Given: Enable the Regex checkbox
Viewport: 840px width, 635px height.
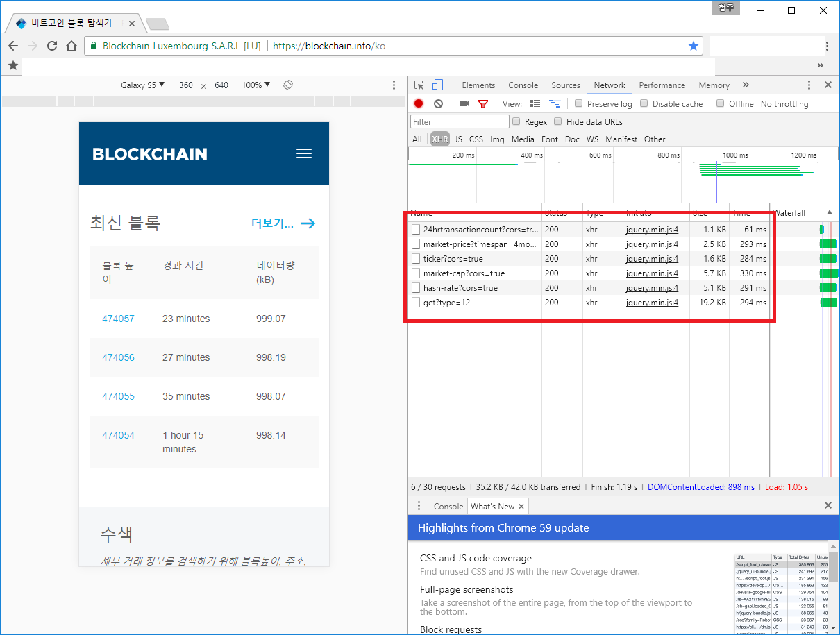Looking at the screenshot, I should tap(516, 121).
